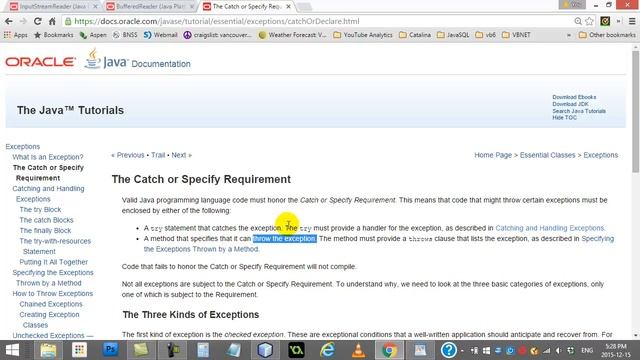Screen dimensions: 640x360
Task: Open How to Throw Exceptions sidebar entry
Action: click(53, 293)
